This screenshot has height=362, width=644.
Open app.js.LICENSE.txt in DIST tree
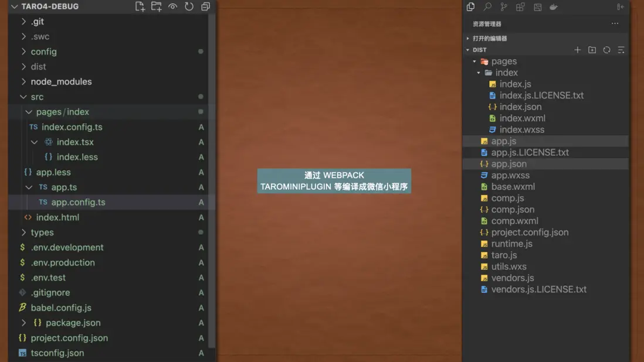[530, 152]
